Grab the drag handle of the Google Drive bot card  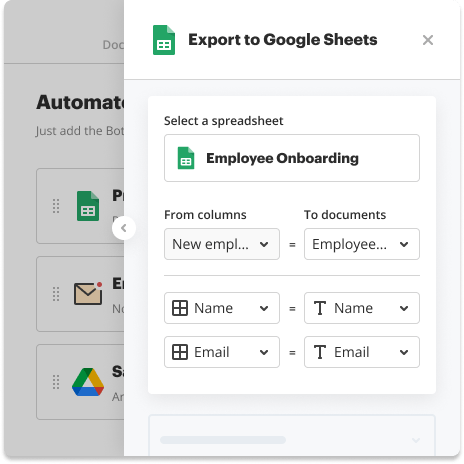point(56,382)
